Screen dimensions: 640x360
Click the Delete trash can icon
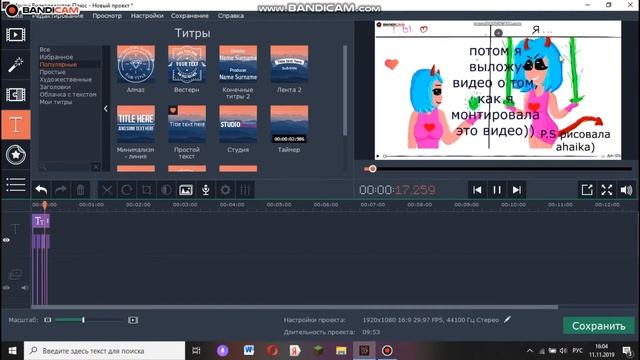(80, 190)
